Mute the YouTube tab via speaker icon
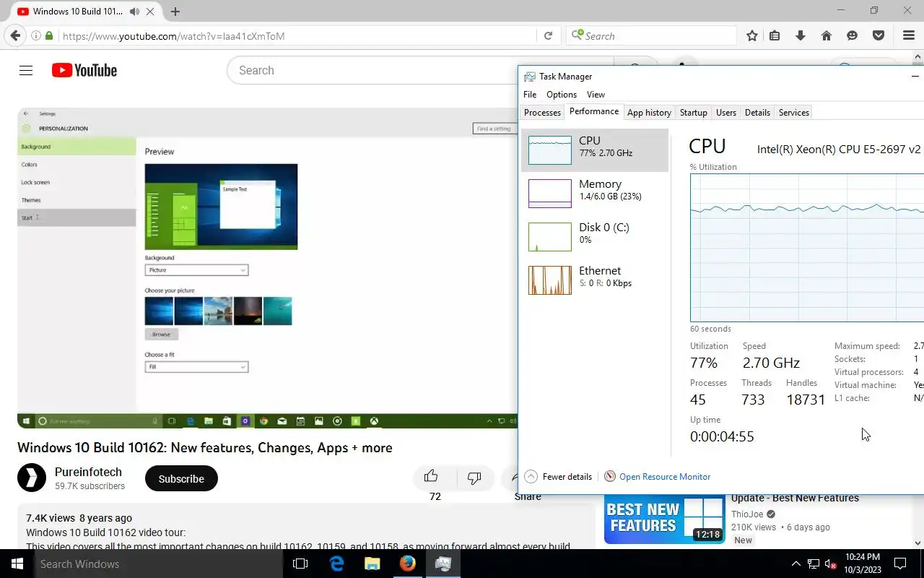The image size is (924, 578). pyautogui.click(x=135, y=12)
